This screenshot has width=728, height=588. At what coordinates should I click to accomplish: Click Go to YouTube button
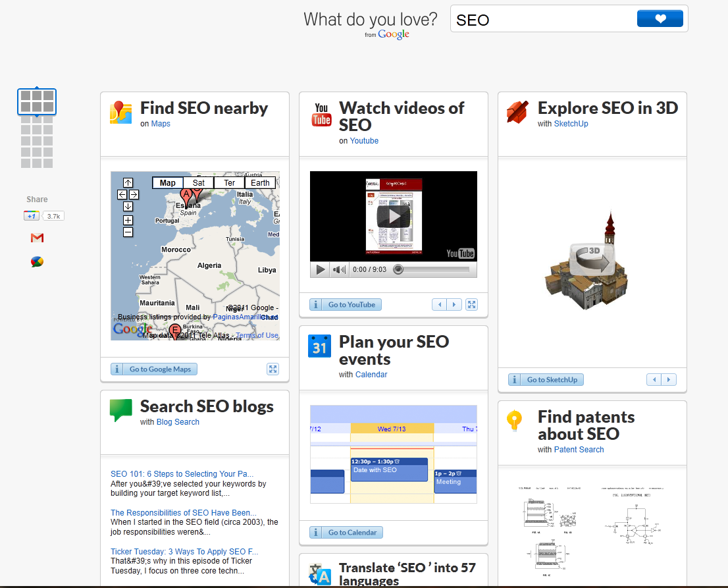coord(352,305)
